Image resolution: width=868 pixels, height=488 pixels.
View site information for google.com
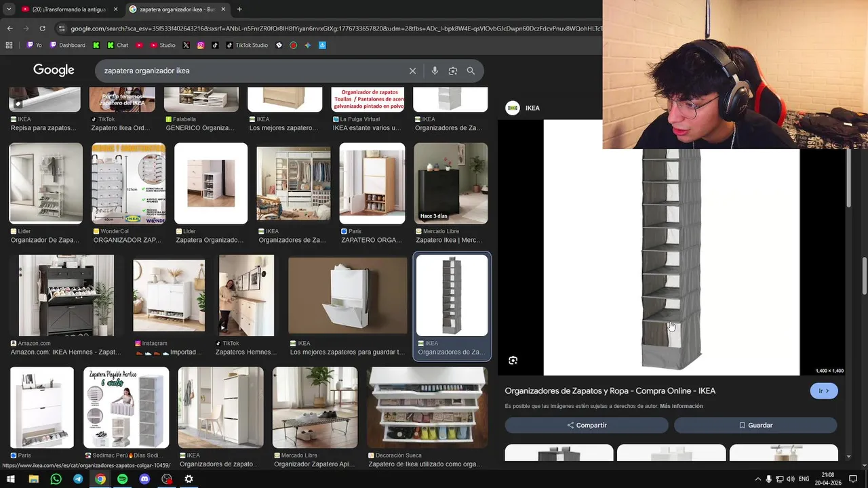coord(62,28)
